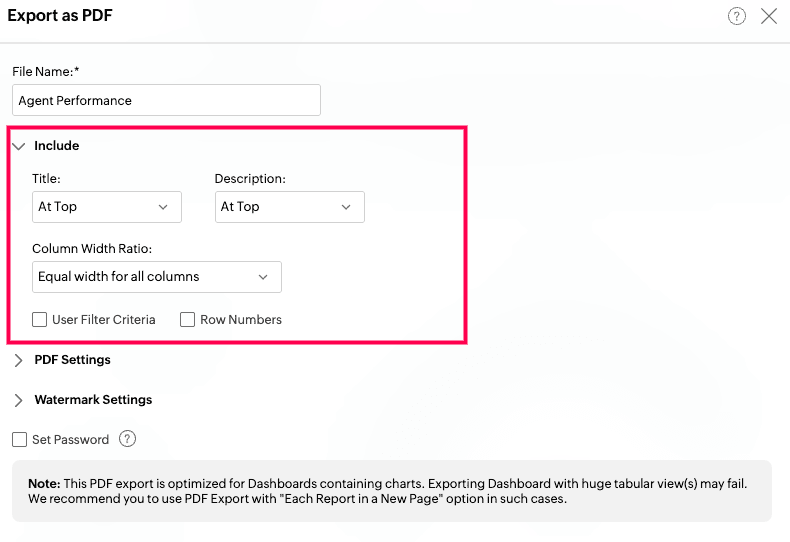Click the PDF Settings heading label
This screenshot has height=542, width=790.
pyautogui.click(x=73, y=360)
